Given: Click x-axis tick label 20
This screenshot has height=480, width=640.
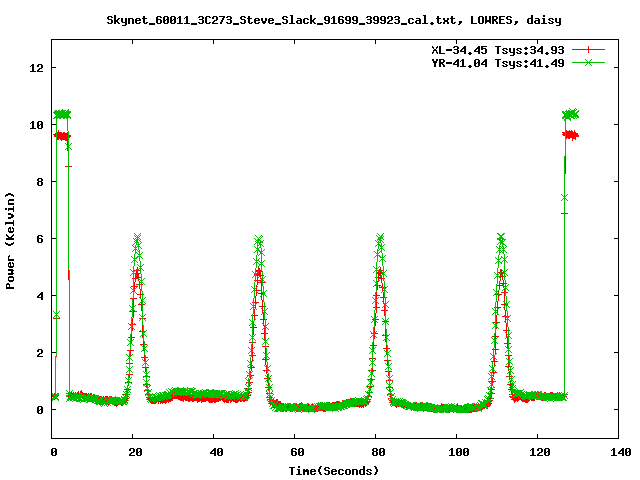Looking at the screenshot, I should point(135,452).
